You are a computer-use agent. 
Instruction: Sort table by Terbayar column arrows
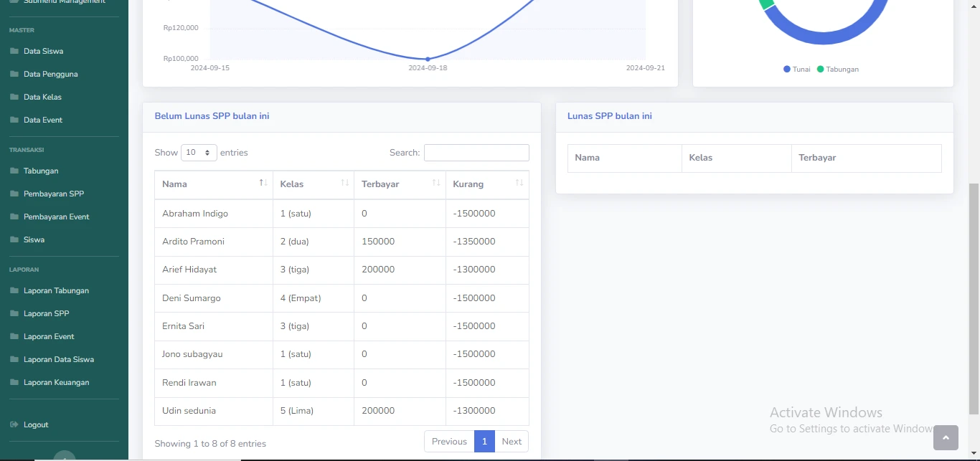point(435,184)
